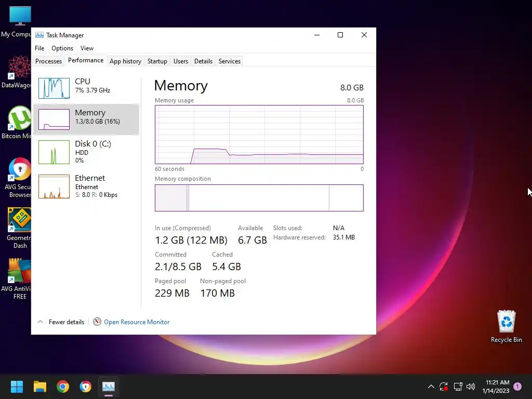Launch Google Chrome from taskbar
Screen dimensions: 532x399
click(x=63, y=387)
